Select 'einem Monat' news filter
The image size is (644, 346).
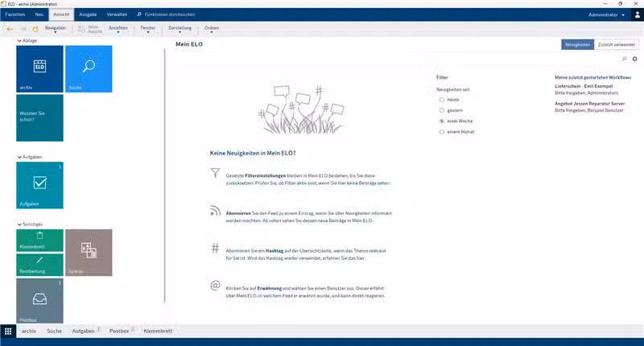441,132
